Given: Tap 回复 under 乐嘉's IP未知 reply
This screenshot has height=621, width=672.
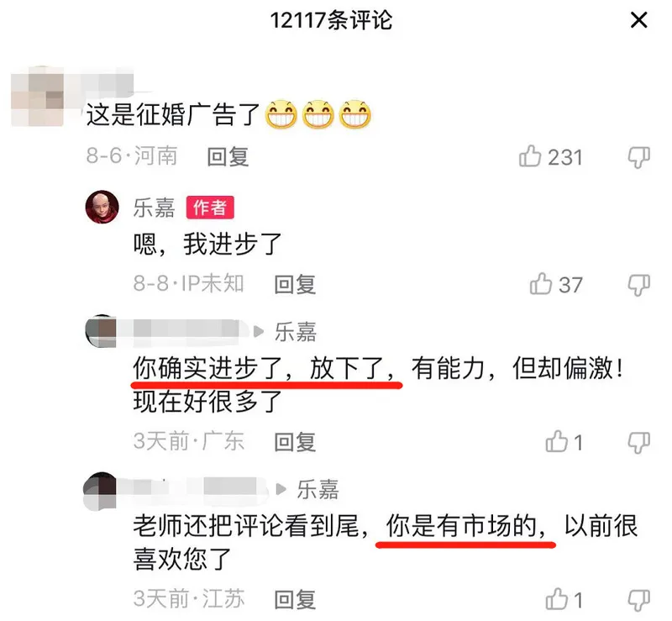Looking at the screenshot, I should [x=296, y=285].
